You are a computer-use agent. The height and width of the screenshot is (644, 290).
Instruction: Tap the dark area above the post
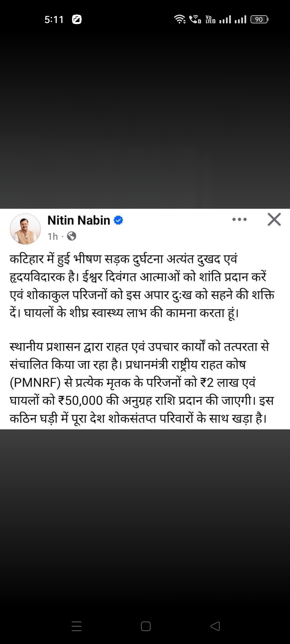pyautogui.click(x=145, y=118)
